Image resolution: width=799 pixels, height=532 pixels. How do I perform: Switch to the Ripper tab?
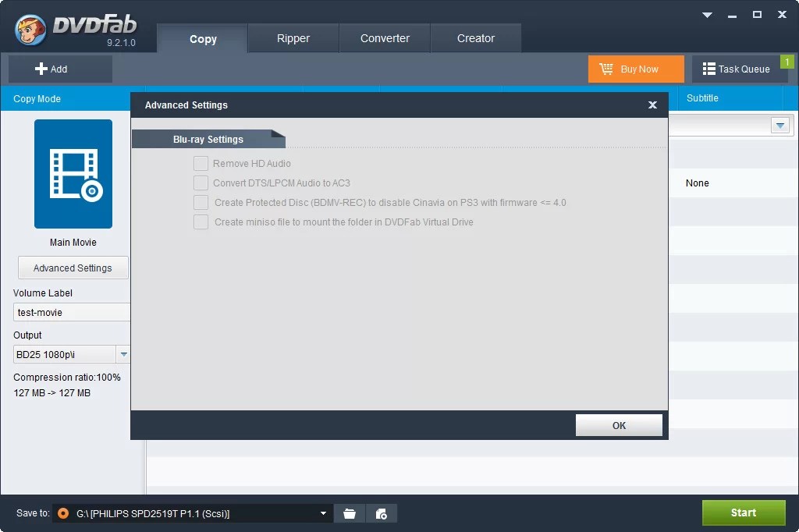293,38
